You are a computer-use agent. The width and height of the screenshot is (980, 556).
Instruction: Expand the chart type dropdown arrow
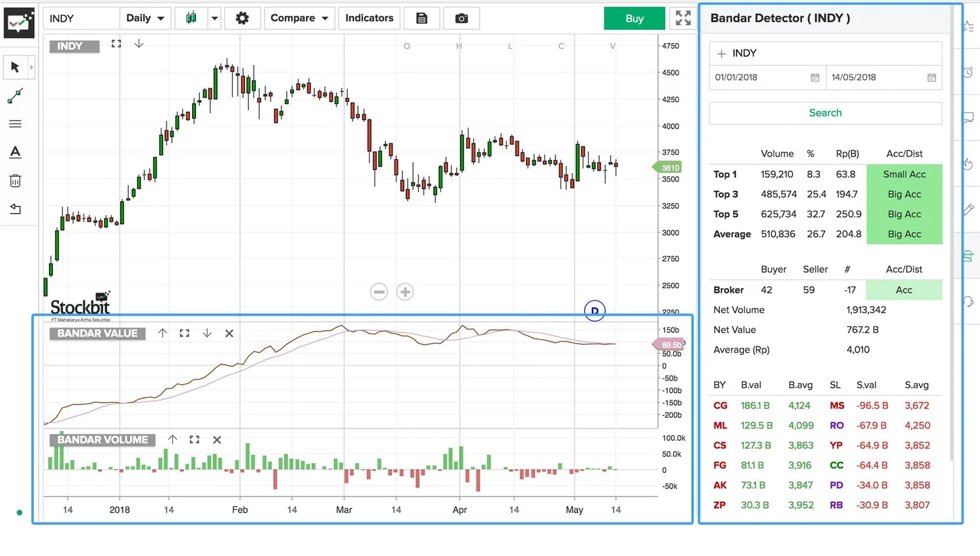point(214,18)
